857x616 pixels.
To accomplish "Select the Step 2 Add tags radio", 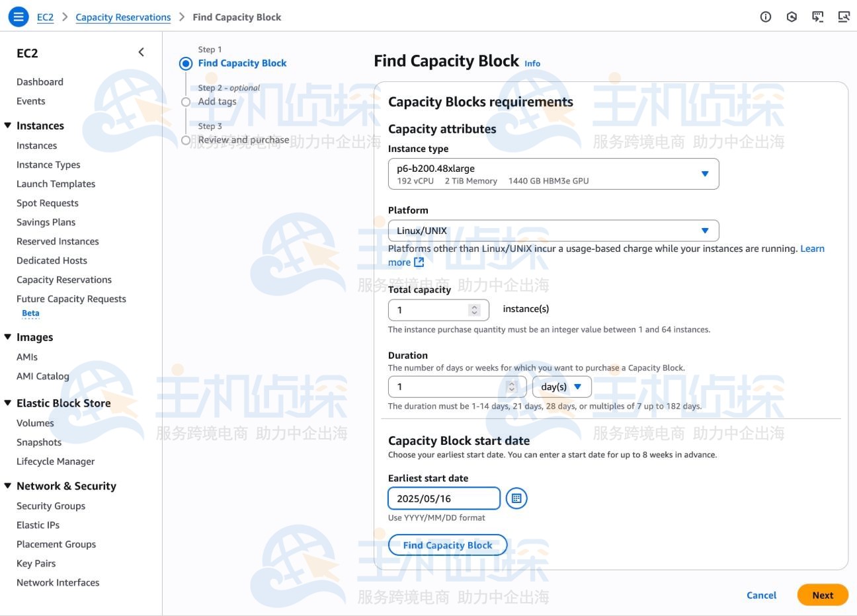I will point(187,101).
